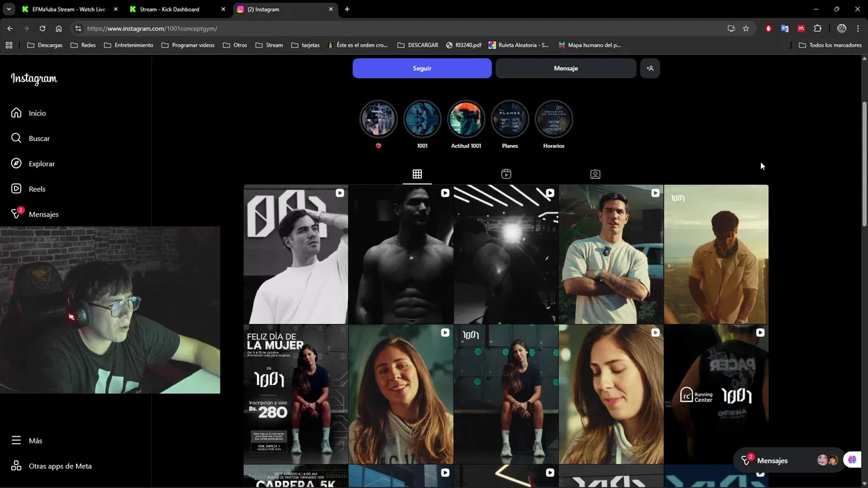Open the 1001 story highlight
Viewport: 868px width, 488px height.
[x=422, y=119]
